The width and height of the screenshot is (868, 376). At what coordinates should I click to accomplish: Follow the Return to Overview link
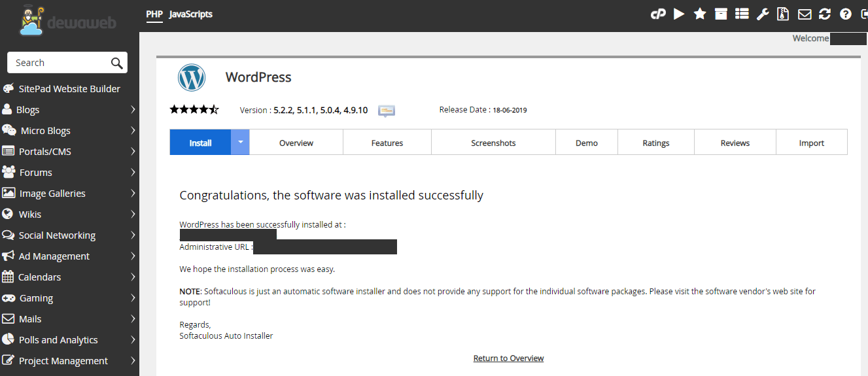508,358
